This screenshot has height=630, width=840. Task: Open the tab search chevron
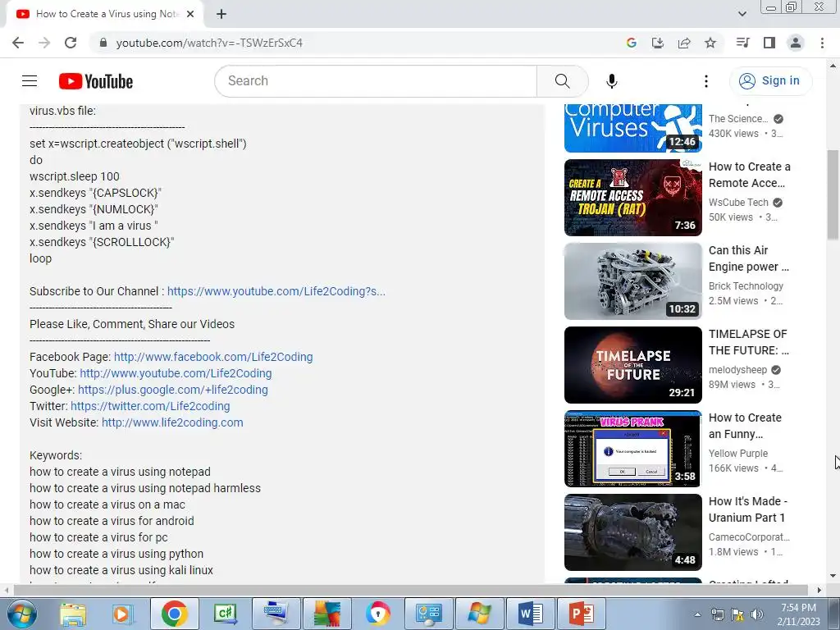tap(742, 14)
